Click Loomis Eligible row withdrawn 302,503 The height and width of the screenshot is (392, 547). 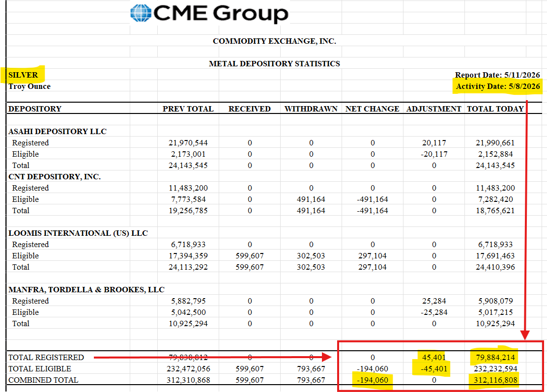point(311,256)
